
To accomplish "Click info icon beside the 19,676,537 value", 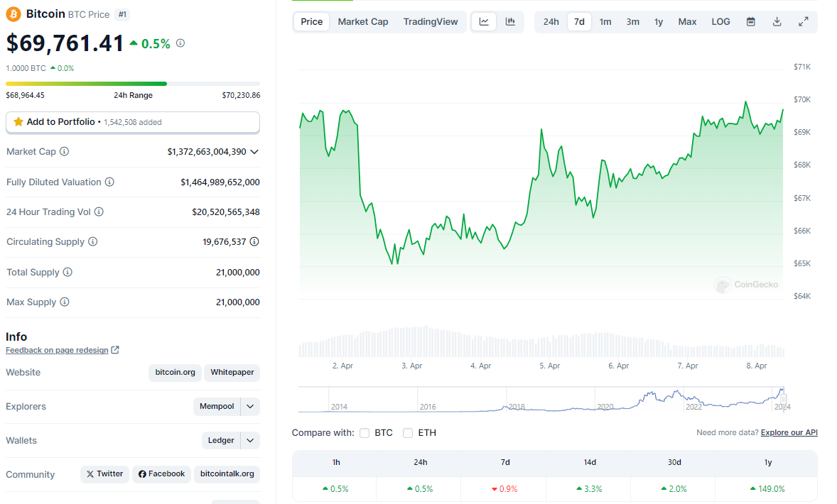I will tap(254, 241).
